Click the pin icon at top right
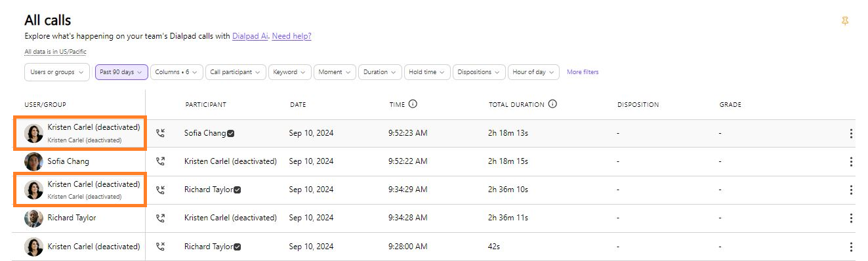This screenshot has width=868, height=261. click(x=845, y=21)
